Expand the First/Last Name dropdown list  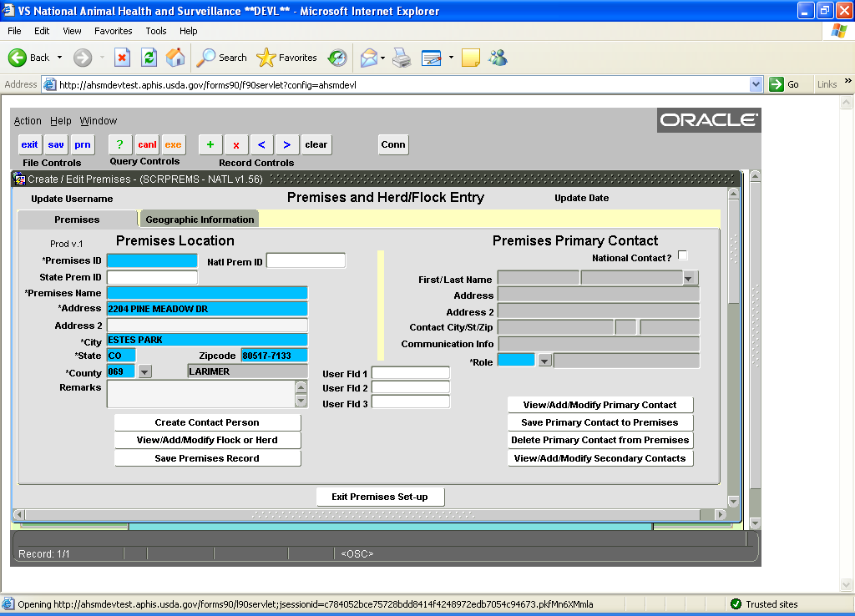point(691,278)
